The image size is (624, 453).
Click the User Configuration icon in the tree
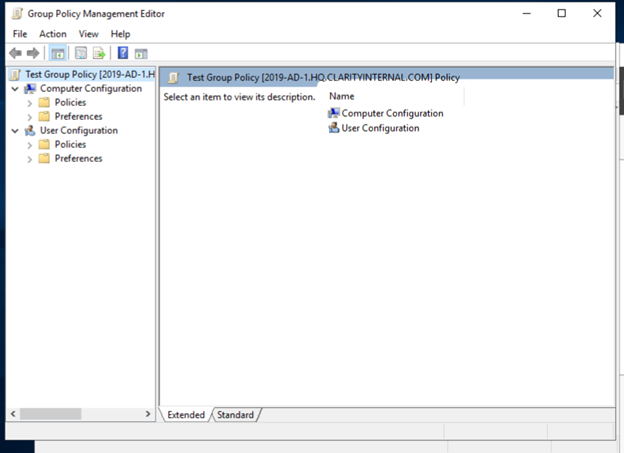point(30,131)
